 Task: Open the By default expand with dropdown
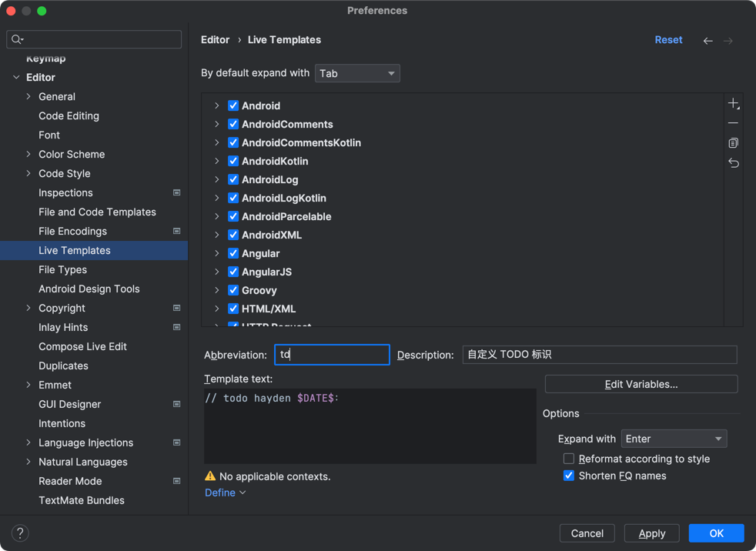pyautogui.click(x=357, y=73)
